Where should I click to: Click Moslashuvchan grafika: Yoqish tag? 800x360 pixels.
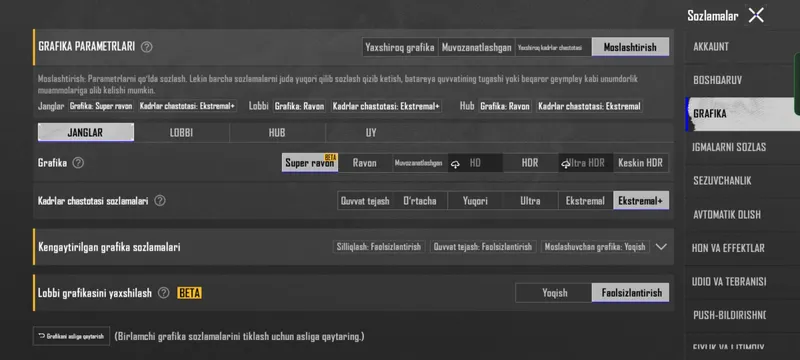(595, 247)
